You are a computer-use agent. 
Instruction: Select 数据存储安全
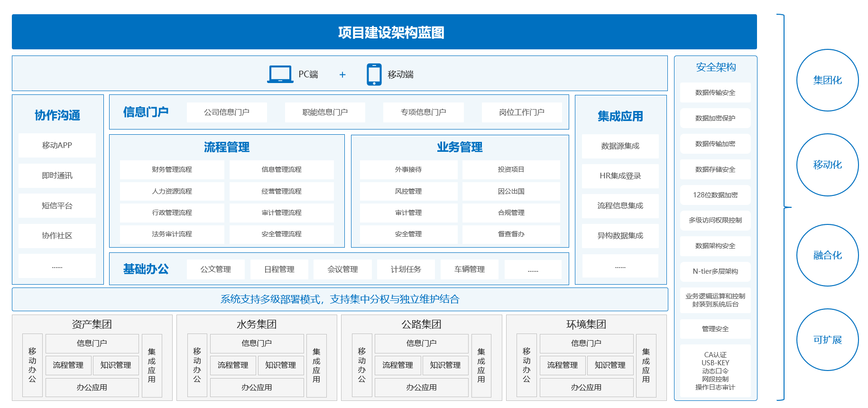click(x=715, y=169)
